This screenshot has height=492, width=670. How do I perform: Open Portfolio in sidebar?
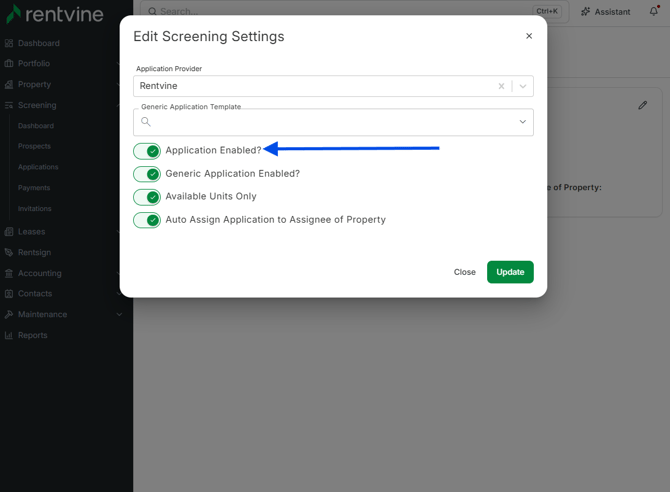[34, 63]
